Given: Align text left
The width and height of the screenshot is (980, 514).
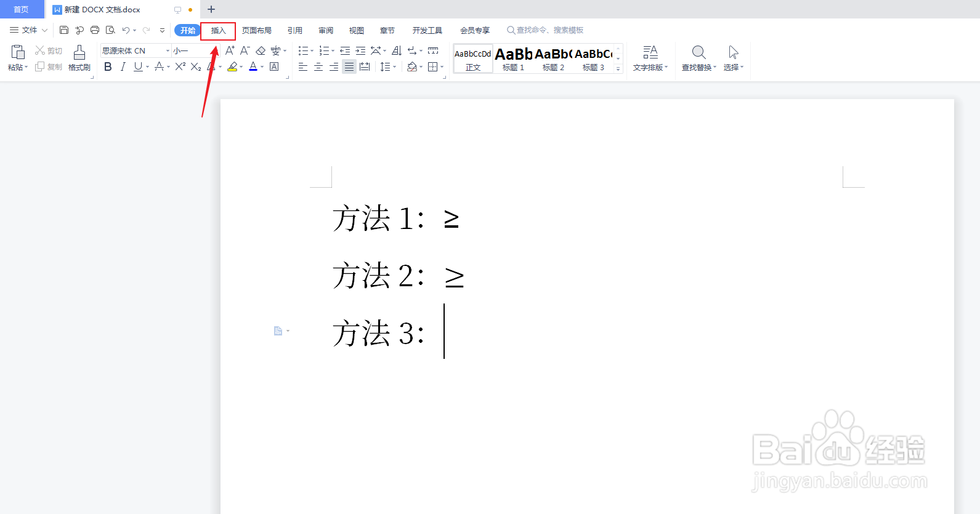Looking at the screenshot, I should coord(303,66).
